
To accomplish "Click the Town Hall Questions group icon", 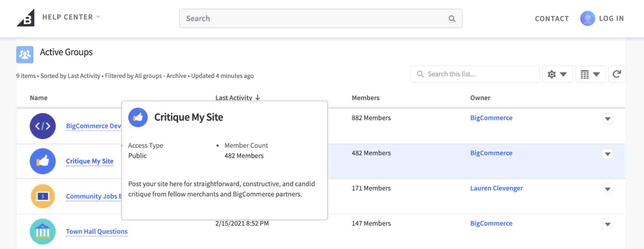I will pos(43,231).
